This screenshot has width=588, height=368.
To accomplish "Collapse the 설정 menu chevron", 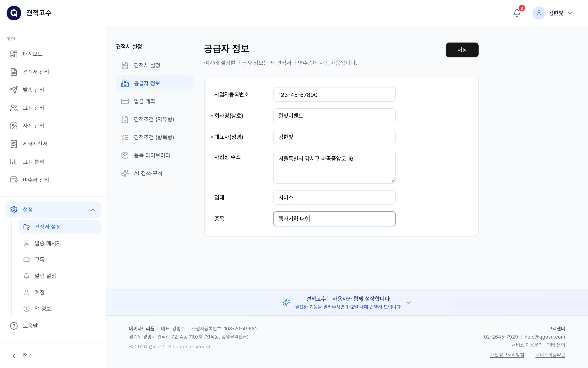I will (x=92, y=210).
